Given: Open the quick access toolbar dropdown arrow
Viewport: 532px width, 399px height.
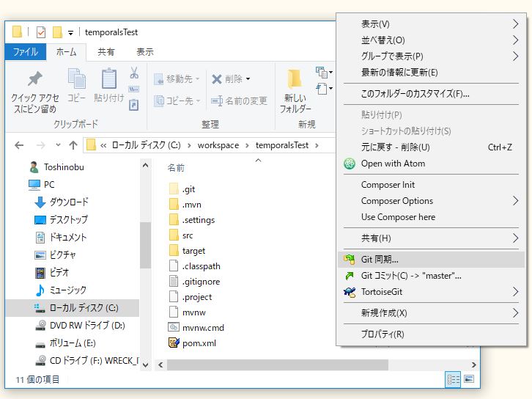Looking at the screenshot, I should [70, 33].
